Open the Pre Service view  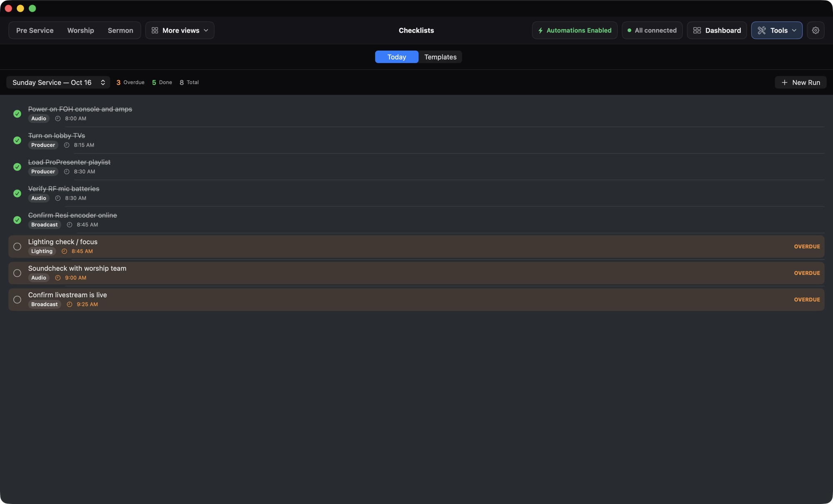35,30
